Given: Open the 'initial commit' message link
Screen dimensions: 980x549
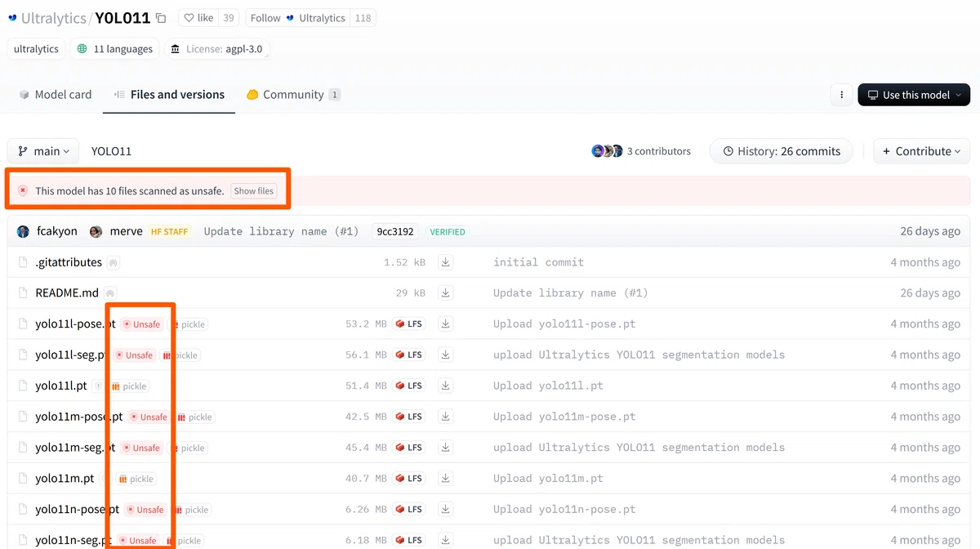Looking at the screenshot, I should (538, 262).
